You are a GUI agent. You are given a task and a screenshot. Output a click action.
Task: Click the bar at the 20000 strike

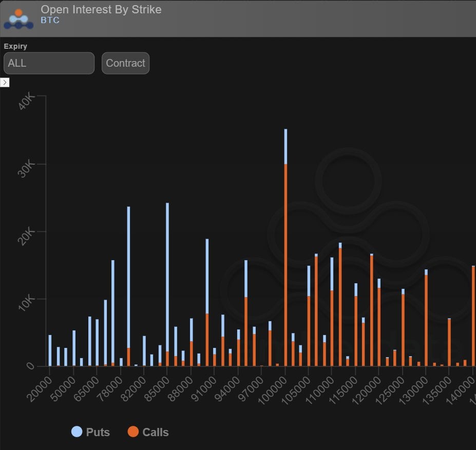[x=50, y=350]
